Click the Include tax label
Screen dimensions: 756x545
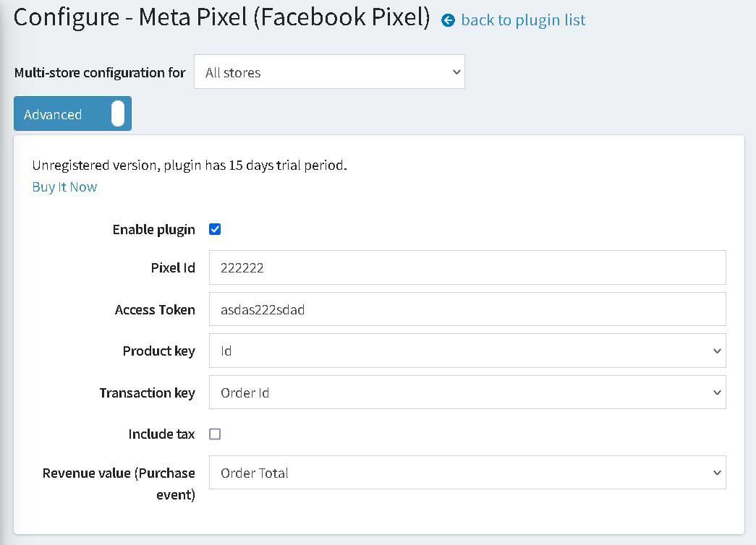(x=161, y=434)
